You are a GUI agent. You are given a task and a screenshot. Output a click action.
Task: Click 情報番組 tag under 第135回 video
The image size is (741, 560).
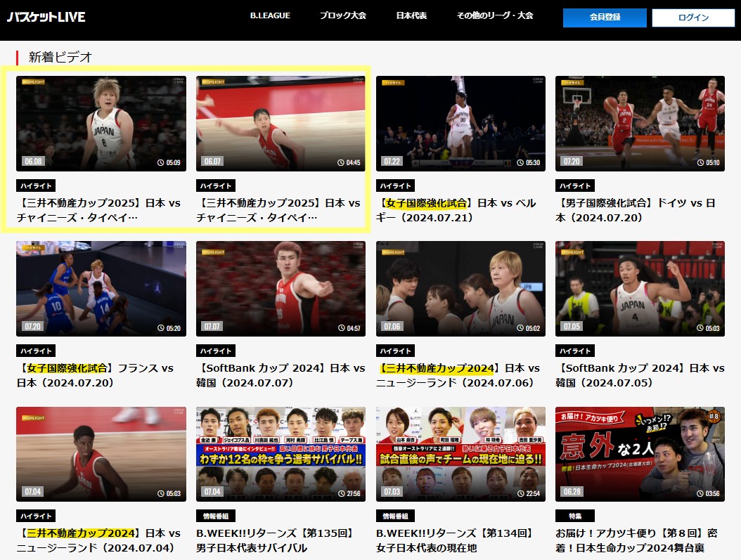[x=216, y=516]
